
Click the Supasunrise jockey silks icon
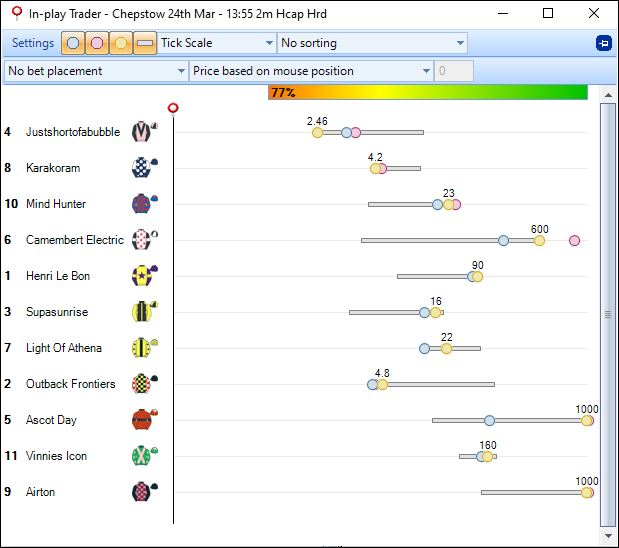pyautogui.click(x=145, y=312)
